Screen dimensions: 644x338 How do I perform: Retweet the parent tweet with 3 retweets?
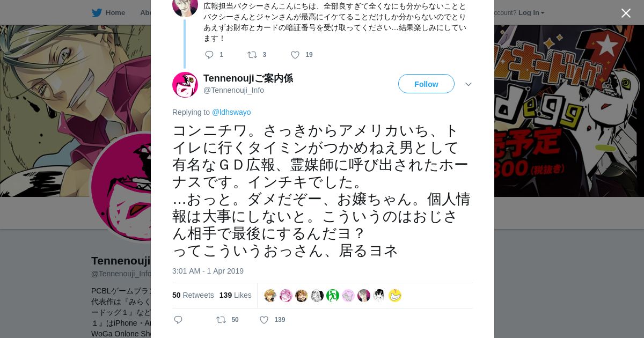click(252, 55)
